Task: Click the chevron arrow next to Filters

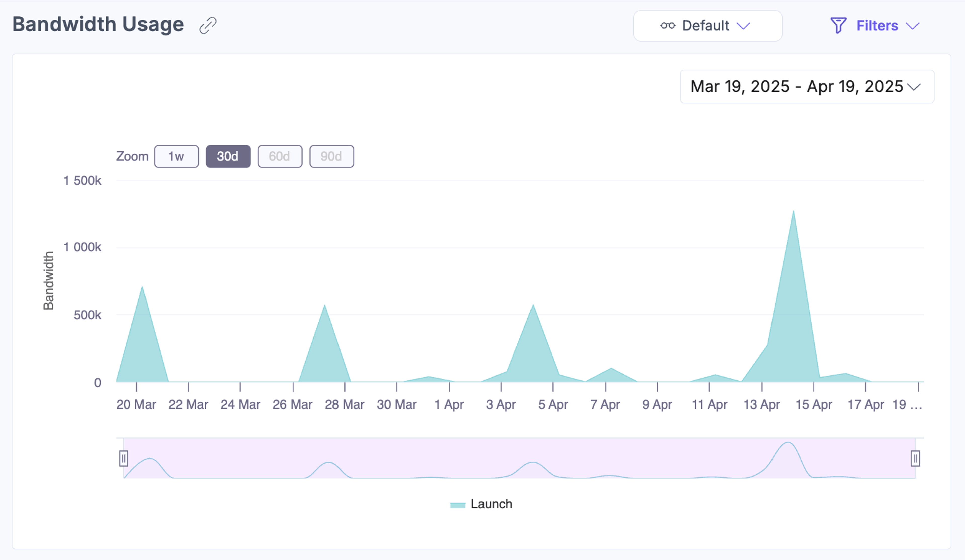Action: (912, 26)
